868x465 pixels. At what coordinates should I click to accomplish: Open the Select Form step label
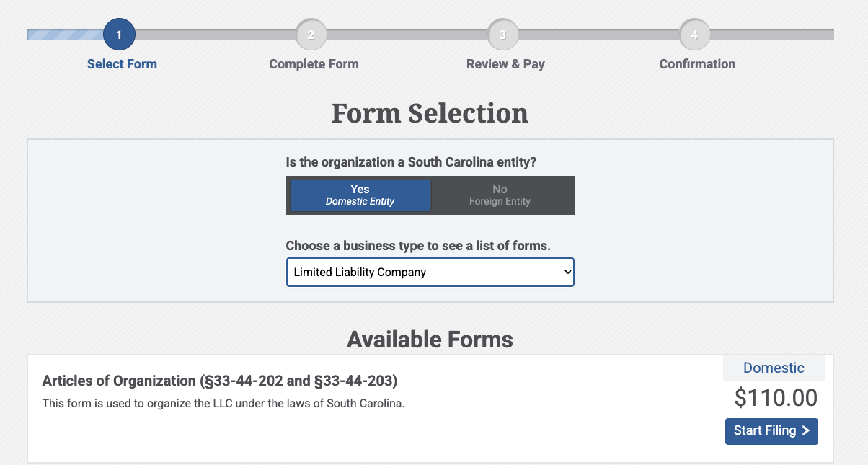(x=122, y=64)
